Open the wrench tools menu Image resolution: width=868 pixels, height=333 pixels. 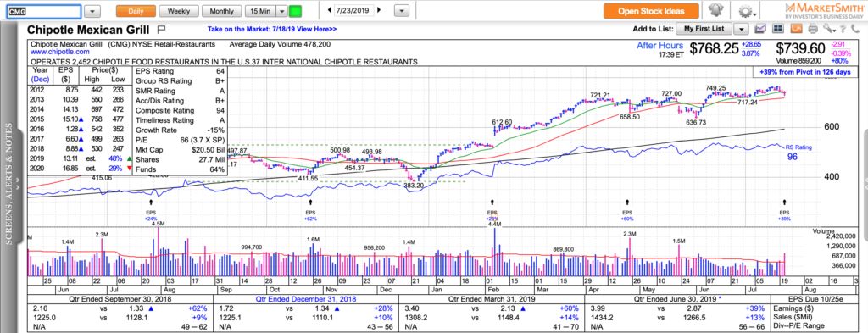pyautogui.click(x=829, y=28)
